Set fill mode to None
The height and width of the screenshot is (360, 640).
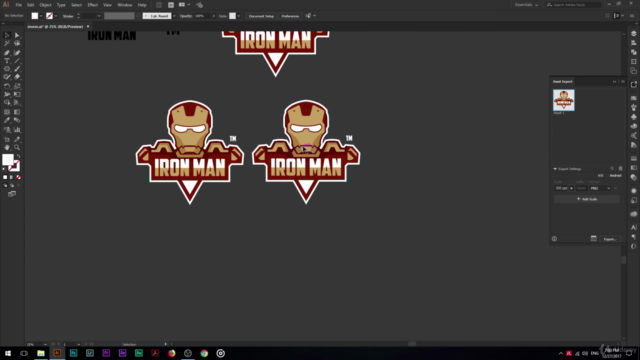click(x=18, y=177)
